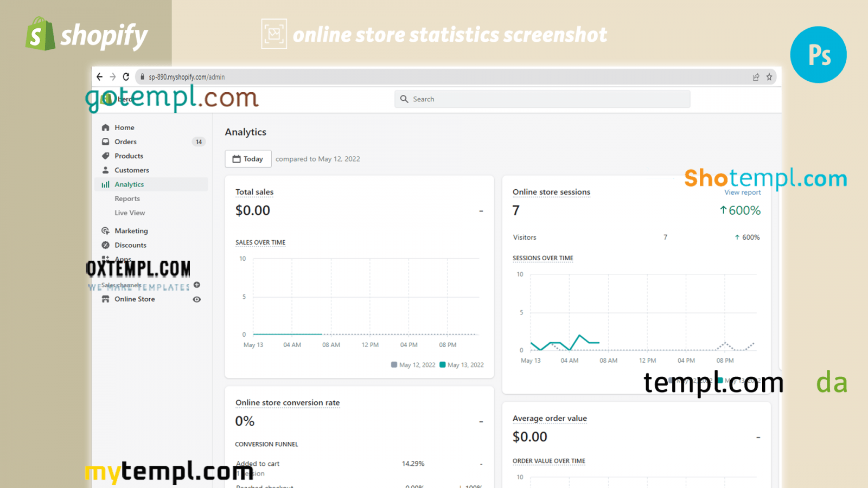Click the Discounts percent icon
This screenshot has height=488, width=868.
pos(106,245)
